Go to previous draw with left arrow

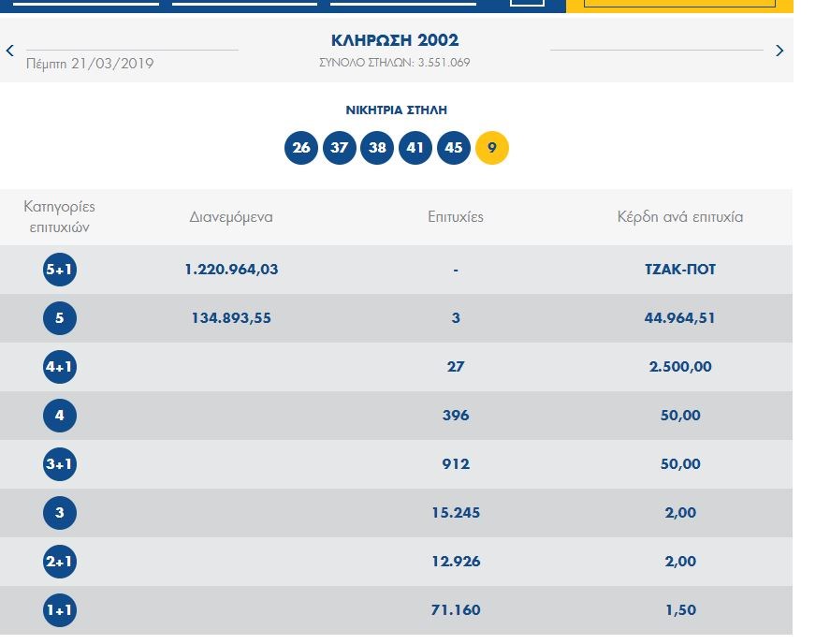coord(10,51)
